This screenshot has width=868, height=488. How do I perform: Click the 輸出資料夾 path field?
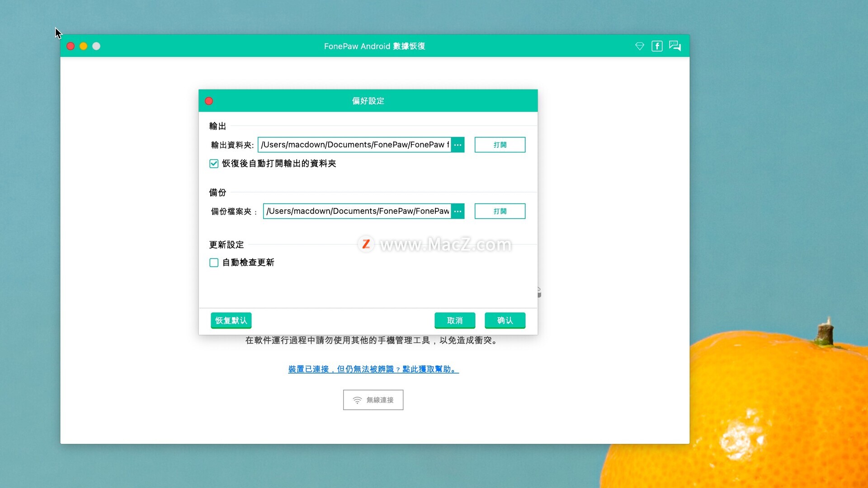click(x=354, y=145)
